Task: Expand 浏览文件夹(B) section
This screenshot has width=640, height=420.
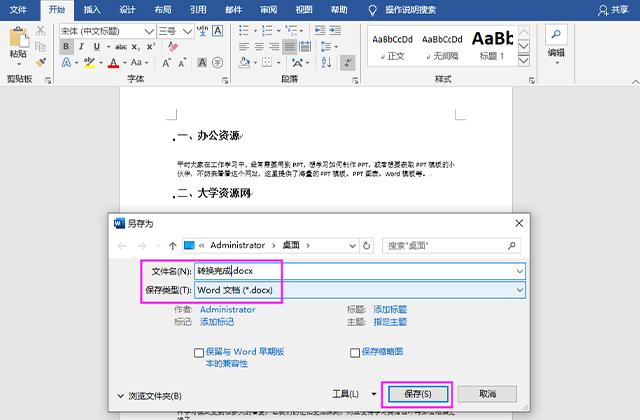Action: click(x=149, y=396)
